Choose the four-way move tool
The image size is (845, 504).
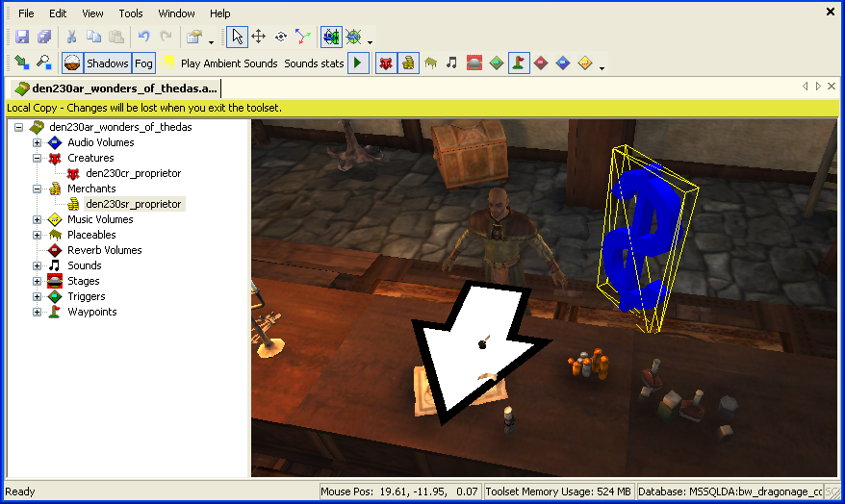[258, 37]
